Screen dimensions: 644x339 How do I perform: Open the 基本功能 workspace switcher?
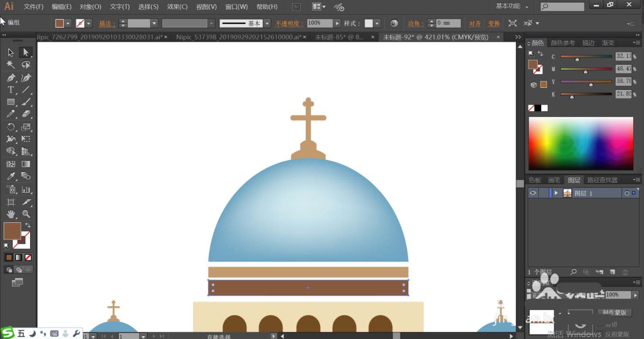click(x=512, y=6)
